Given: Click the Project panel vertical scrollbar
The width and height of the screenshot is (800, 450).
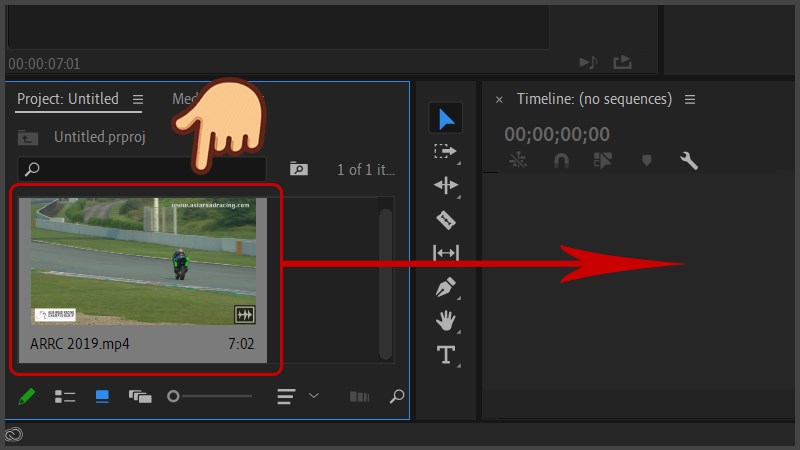Looking at the screenshot, I should pyautogui.click(x=386, y=284).
